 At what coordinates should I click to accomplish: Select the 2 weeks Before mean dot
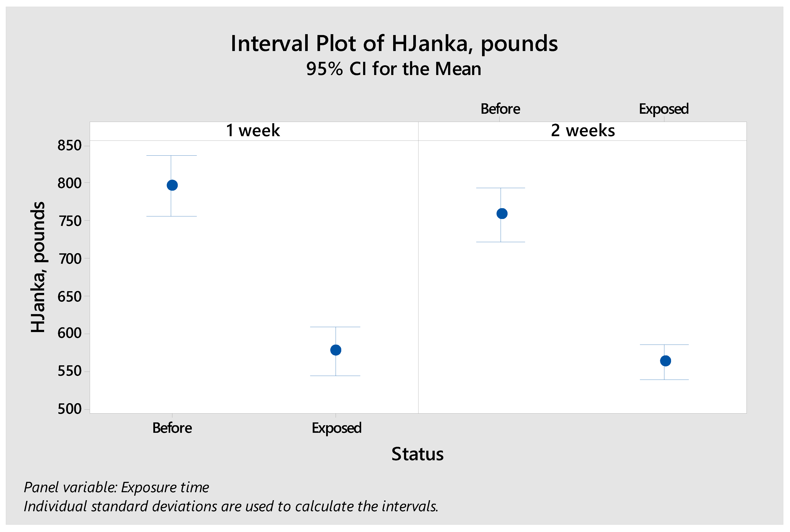pyautogui.click(x=502, y=214)
